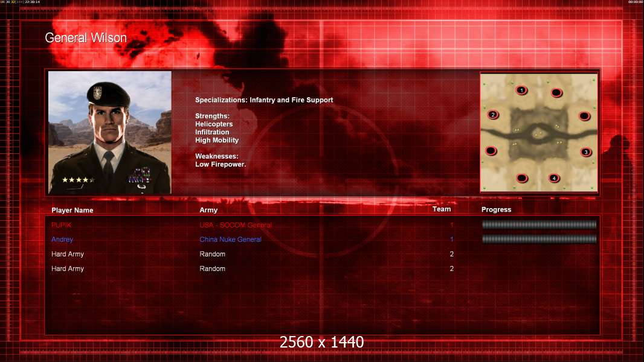Click the "Player Name" column header
The image size is (644, 362).
[x=72, y=211]
